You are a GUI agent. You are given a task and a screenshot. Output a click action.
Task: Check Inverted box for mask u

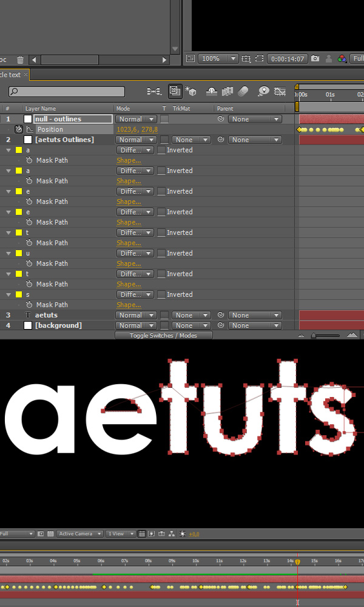[161, 254]
